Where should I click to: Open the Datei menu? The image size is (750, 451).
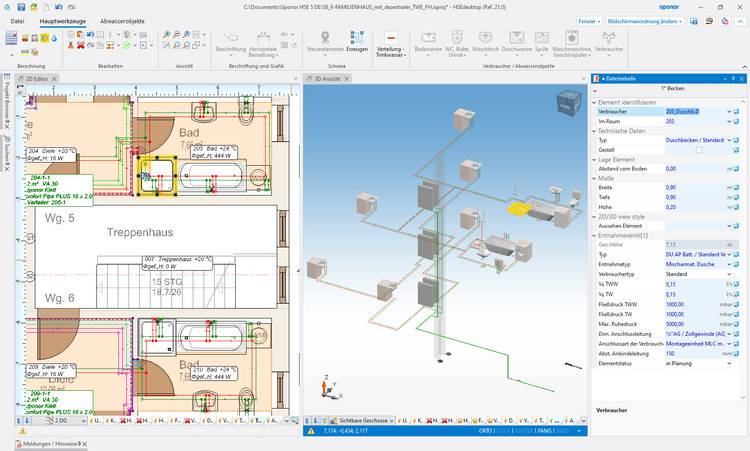coord(18,20)
